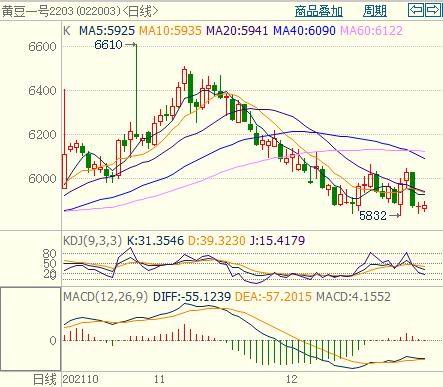The width and height of the screenshot is (443, 387).
Task: Click the 12 month marker on time axis
Action: 291,379
